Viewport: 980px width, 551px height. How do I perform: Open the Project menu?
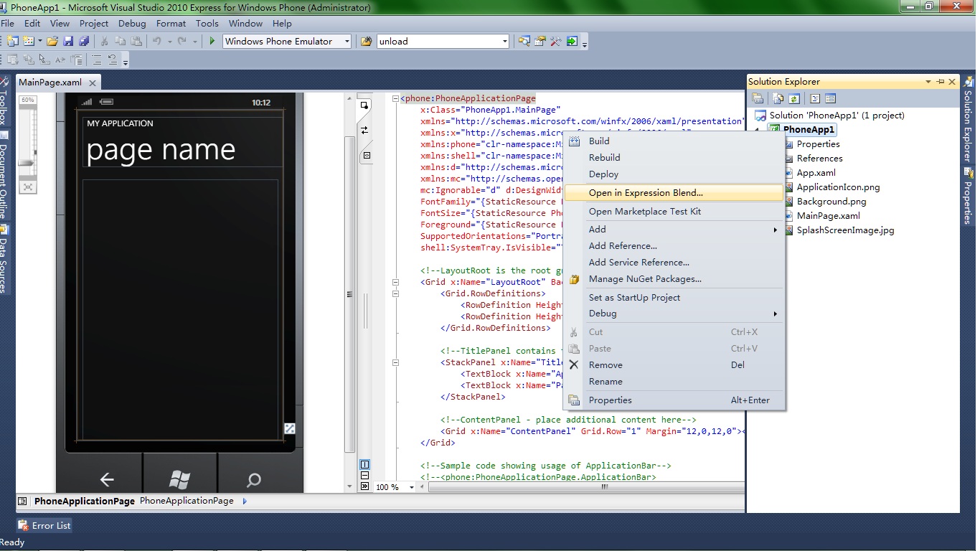pyautogui.click(x=94, y=24)
